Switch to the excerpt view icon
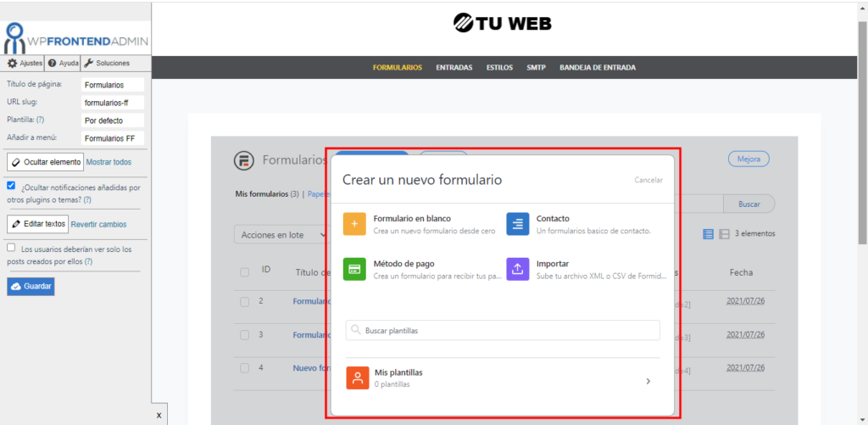Viewport: 868px width, 425px height. click(724, 234)
